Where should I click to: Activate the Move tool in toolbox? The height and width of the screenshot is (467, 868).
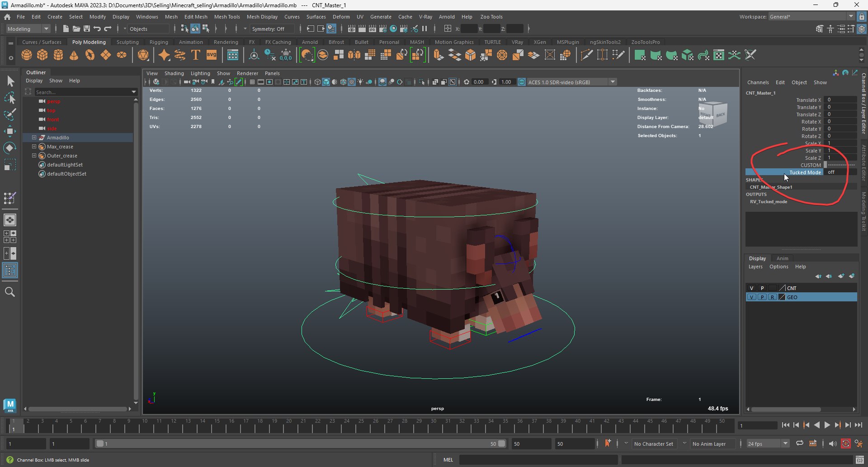click(10, 131)
